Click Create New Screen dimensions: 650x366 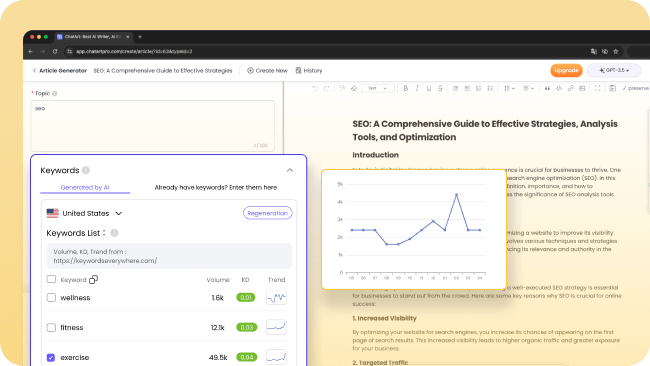(x=267, y=70)
